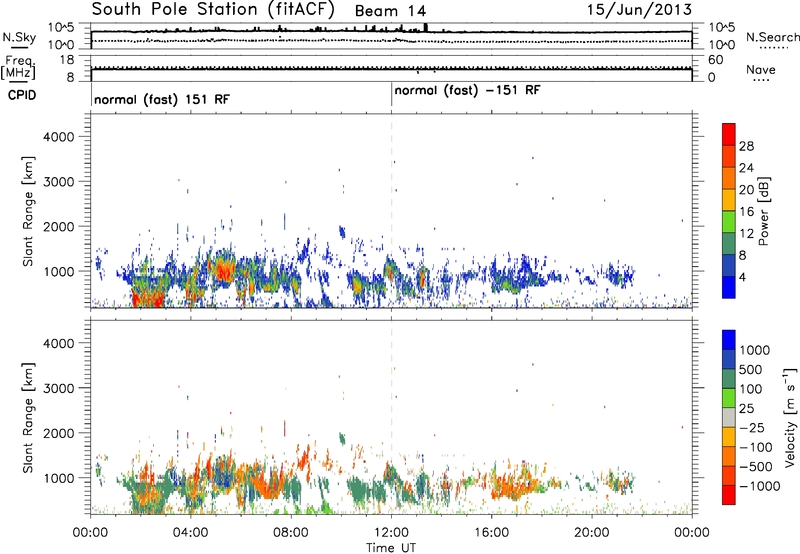Image resolution: width=800 pixels, height=554 pixels.
Task: Click the 'normal (fast) 151 RF' CPID text
Action: [x=162, y=99]
